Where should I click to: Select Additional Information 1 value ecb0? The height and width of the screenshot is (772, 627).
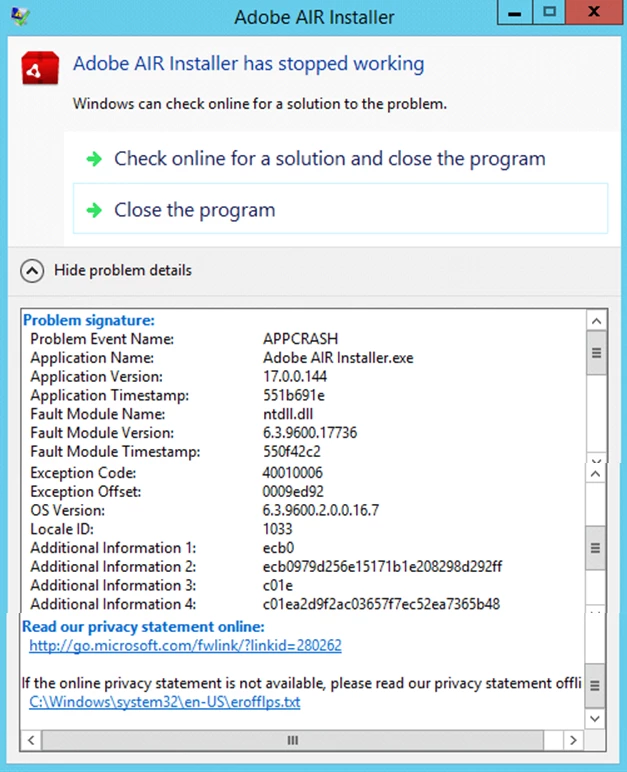[278, 547]
